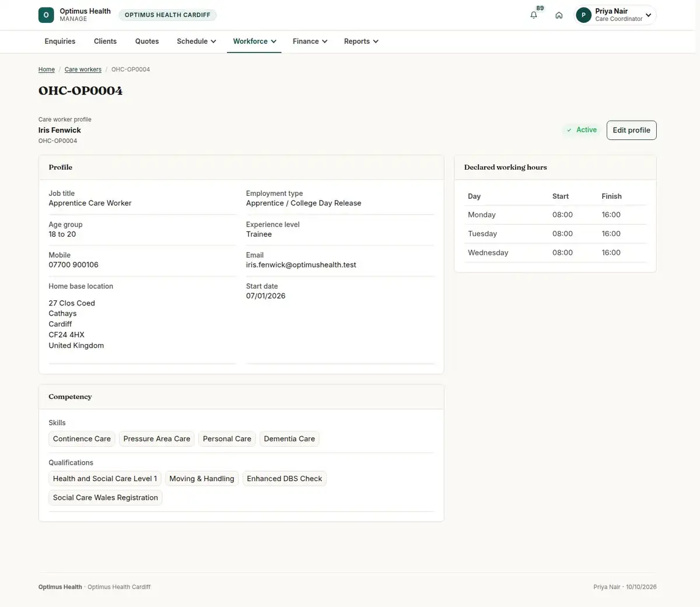700x607 pixels.
Task: Click the Edit profile button
Action: 631,130
